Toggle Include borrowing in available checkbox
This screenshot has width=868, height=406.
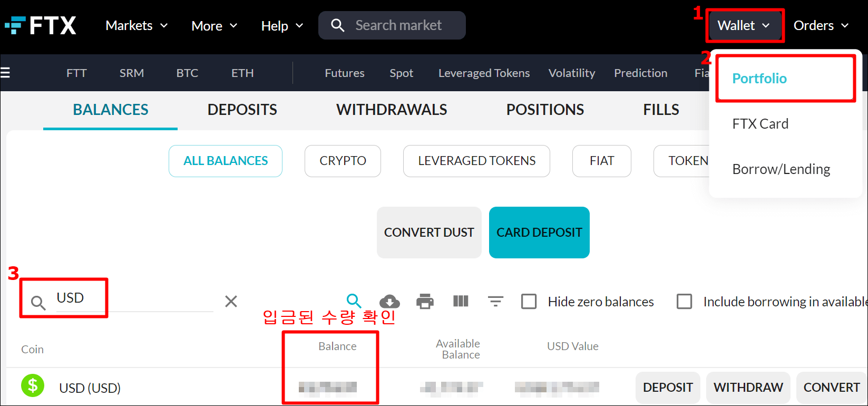tap(684, 302)
